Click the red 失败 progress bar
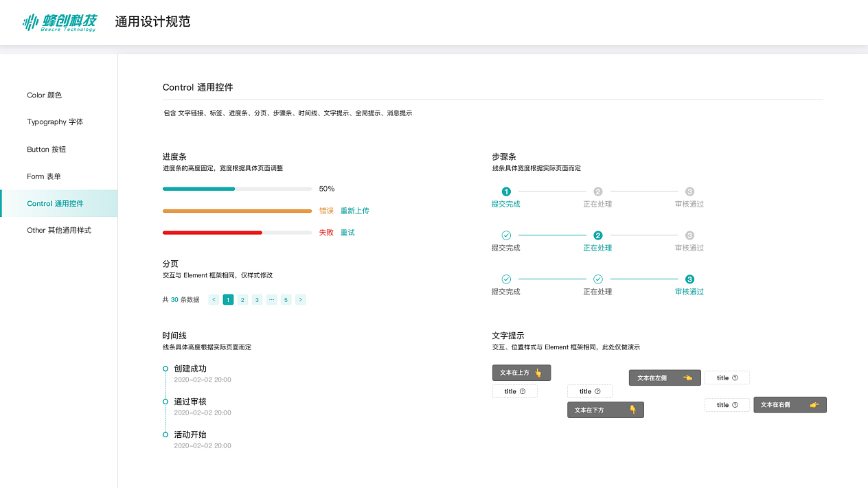Image resolution: width=868 pixels, height=488 pixels. [212, 232]
